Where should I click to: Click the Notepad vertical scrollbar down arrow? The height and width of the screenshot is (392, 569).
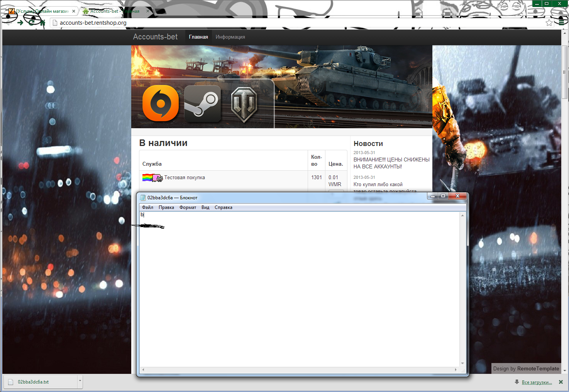(462, 363)
